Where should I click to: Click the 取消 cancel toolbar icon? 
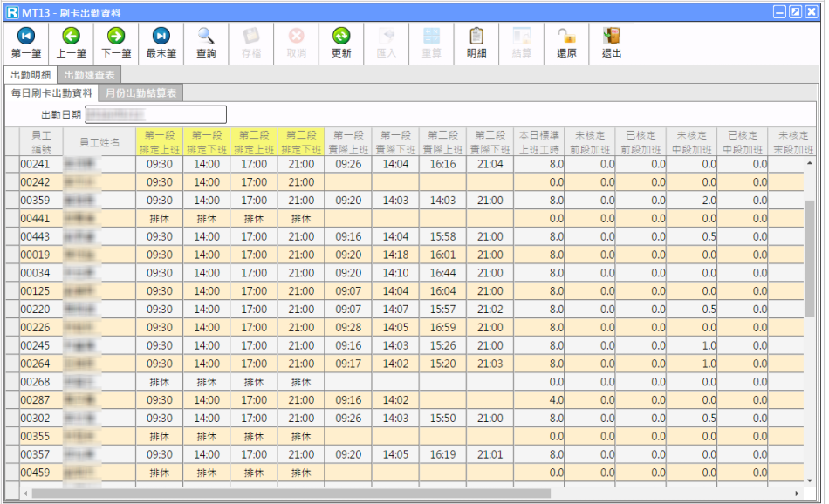296,43
